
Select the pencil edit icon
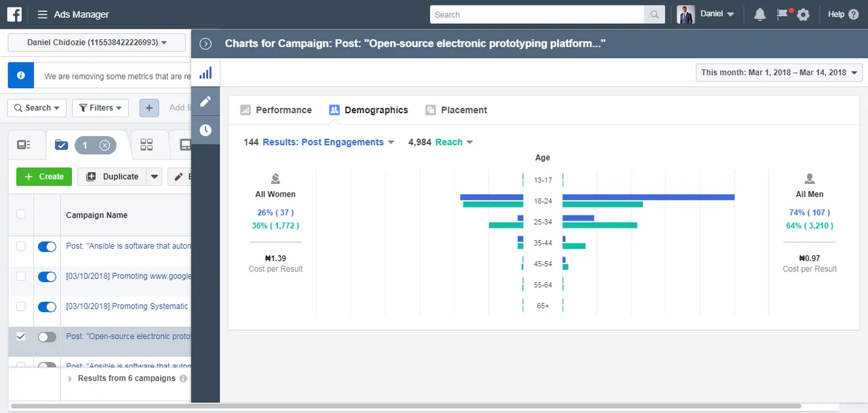pyautogui.click(x=205, y=101)
